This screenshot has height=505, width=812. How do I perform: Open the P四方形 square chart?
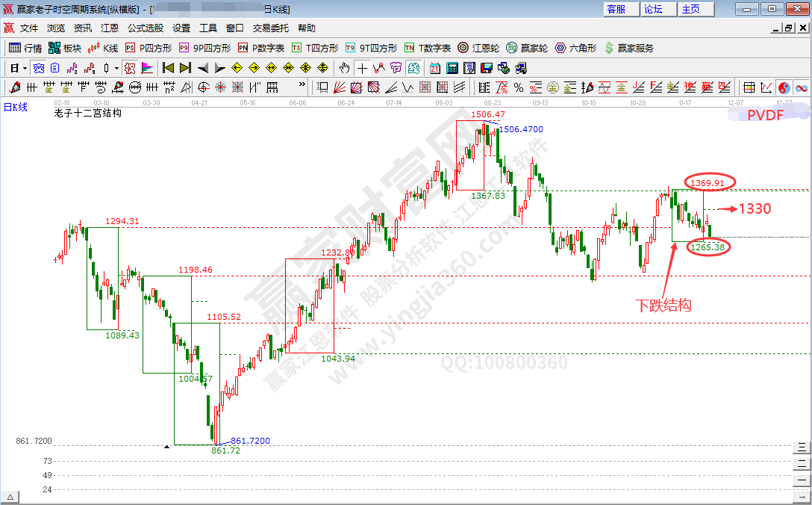click(148, 48)
